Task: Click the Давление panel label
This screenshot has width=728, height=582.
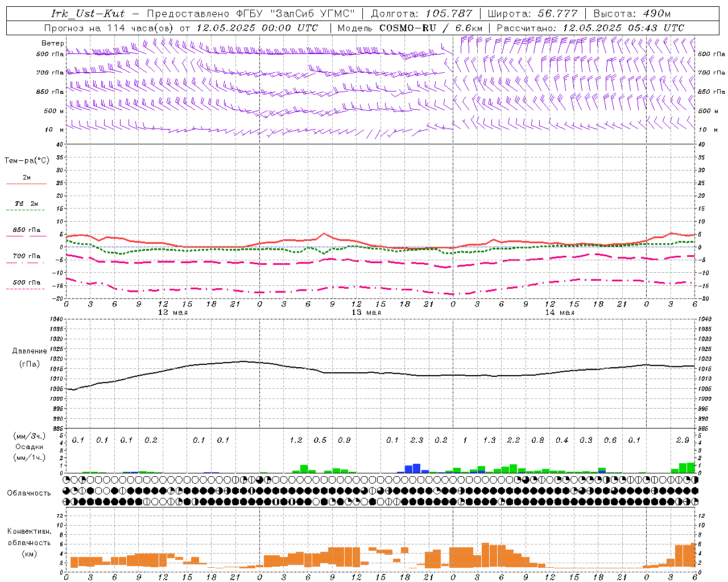Action: click(x=29, y=351)
